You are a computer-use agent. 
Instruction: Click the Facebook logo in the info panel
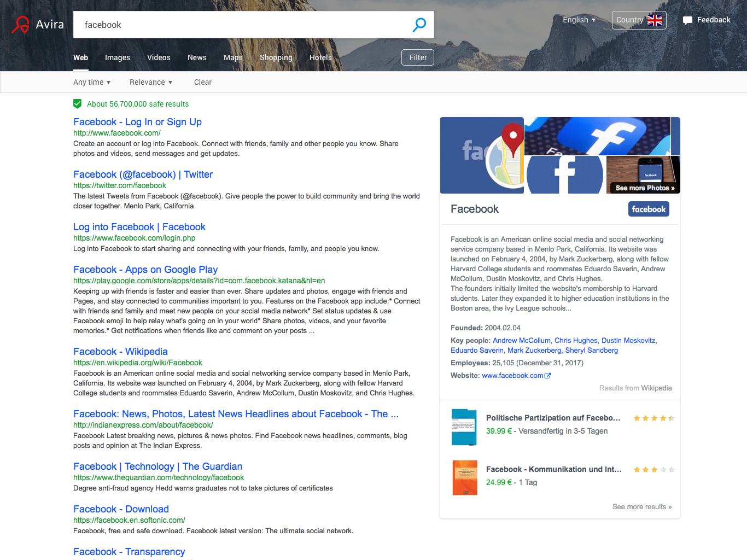click(x=649, y=209)
